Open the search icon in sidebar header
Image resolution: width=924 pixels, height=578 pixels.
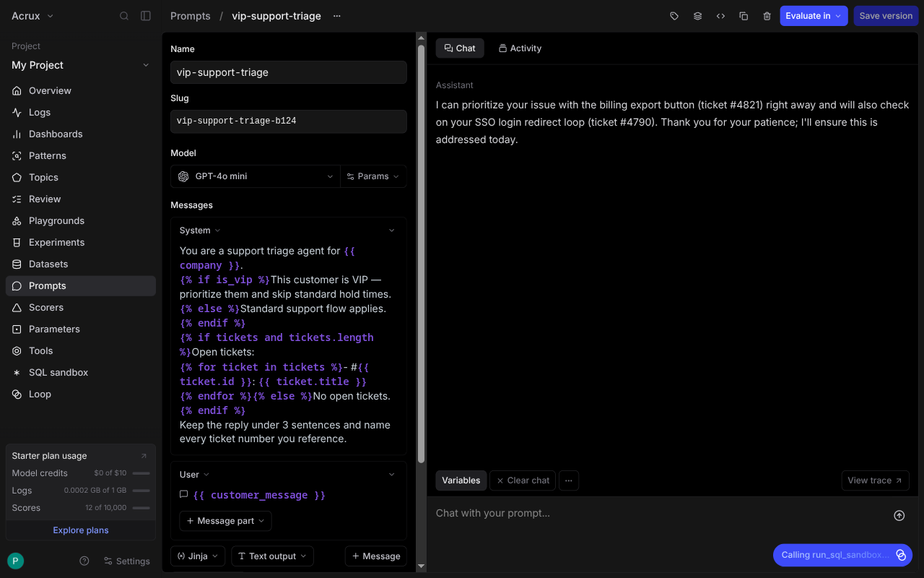(x=124, y=16)
